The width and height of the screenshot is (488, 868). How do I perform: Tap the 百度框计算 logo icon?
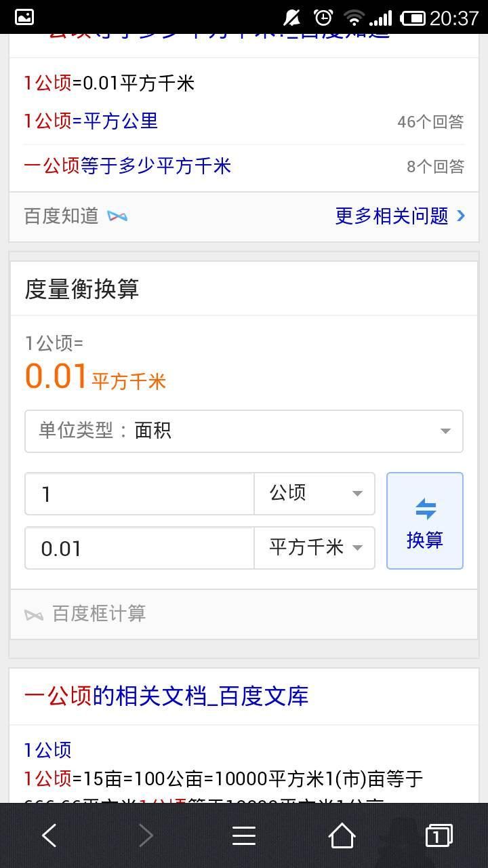click(x=34, y=614)
